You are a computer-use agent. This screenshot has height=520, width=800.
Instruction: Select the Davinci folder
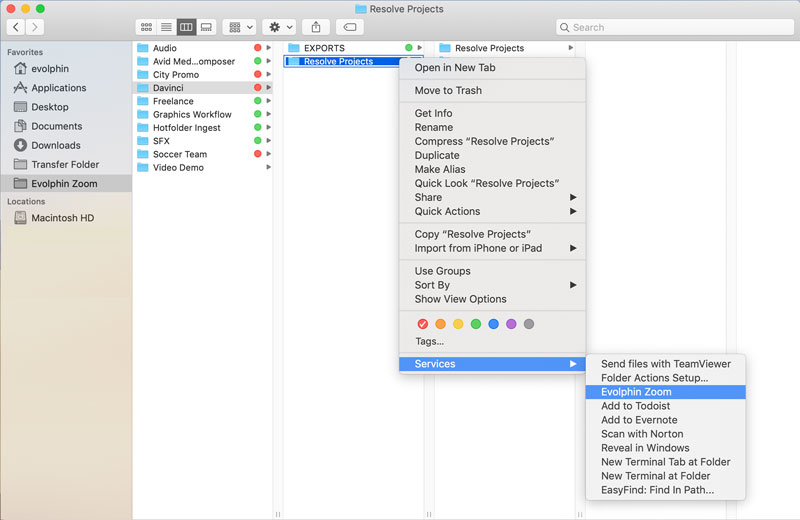[x=203, y=88]
